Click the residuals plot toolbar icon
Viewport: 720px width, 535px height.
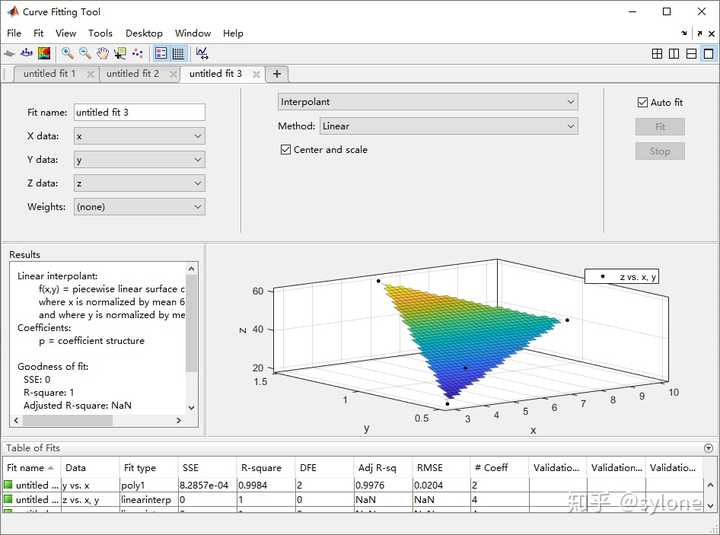click(26, 54)
